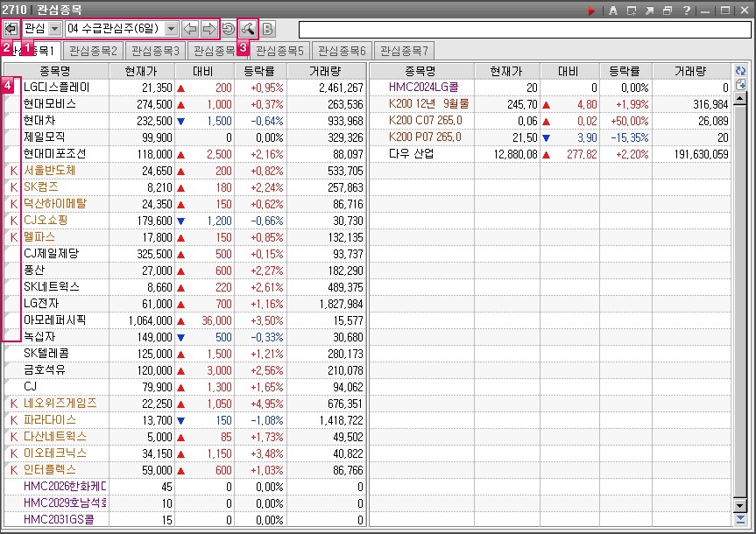The width and height of the screenshot is (756, 534).
Task: Sort by left table 현재가 column header
Action: [141, 71]
